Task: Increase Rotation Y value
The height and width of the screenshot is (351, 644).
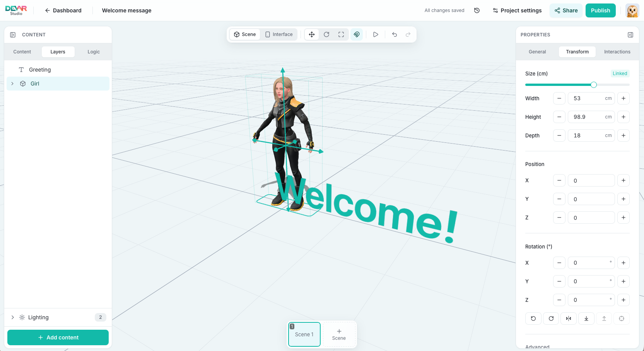Action: click(x=624, y=281)
